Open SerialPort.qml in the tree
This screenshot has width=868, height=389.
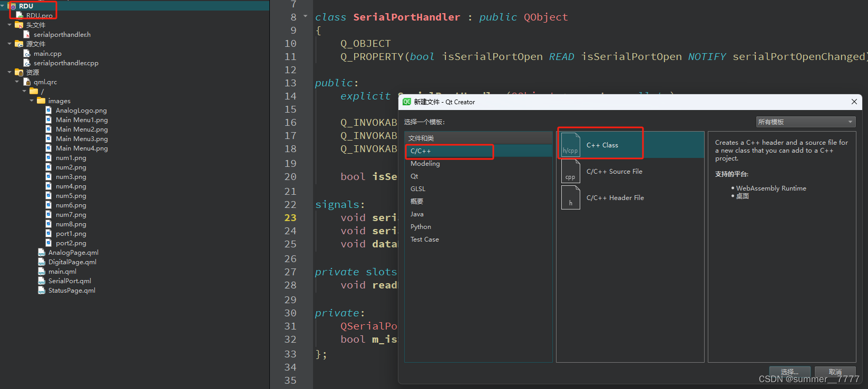click(70, 281)
